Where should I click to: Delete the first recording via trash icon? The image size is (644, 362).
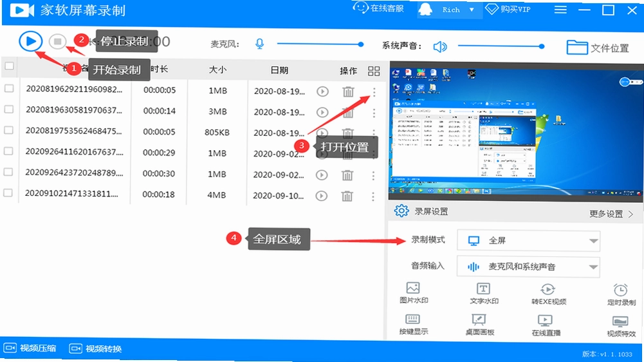tap(348, 91)
